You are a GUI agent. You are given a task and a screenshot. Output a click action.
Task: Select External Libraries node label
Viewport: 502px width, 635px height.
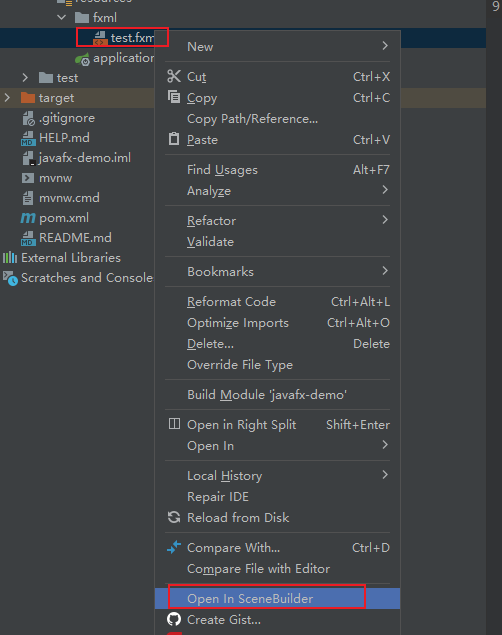tap(71, 258)
